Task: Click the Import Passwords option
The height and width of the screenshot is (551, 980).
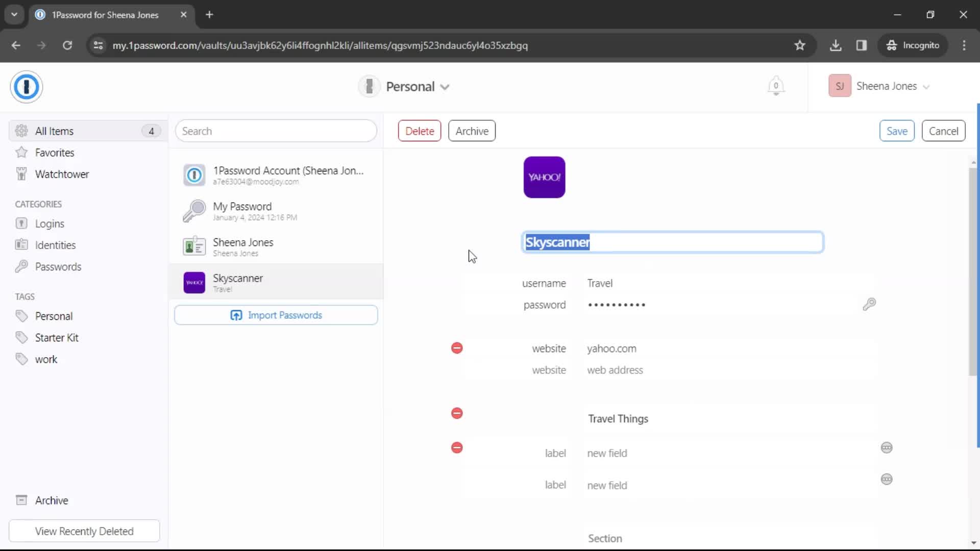Action: click(277, 315)
